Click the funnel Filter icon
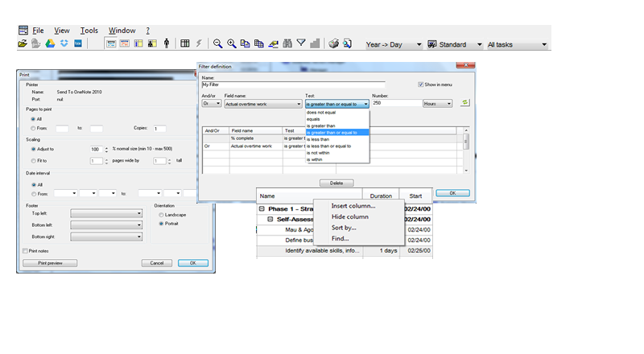 pos(301,43)
